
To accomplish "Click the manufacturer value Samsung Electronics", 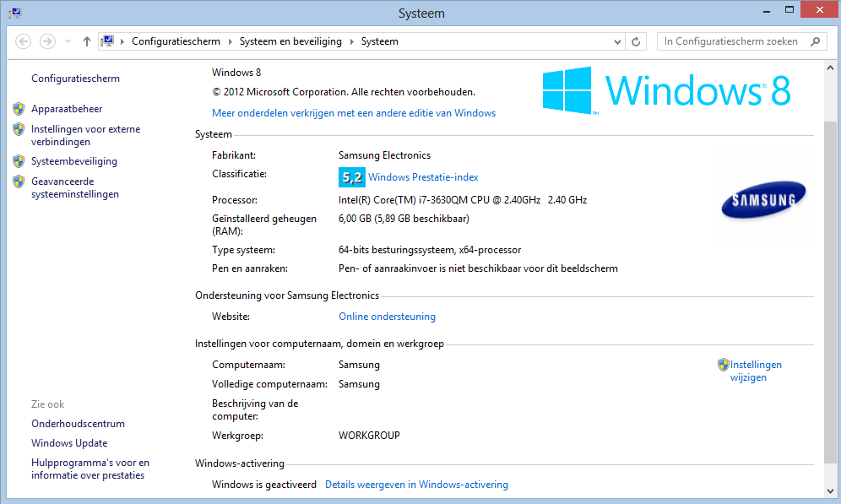I will point(384,155).
